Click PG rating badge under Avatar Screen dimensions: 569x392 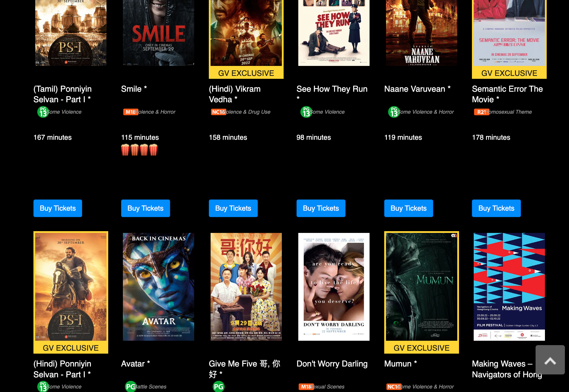[x=131, y=386]
